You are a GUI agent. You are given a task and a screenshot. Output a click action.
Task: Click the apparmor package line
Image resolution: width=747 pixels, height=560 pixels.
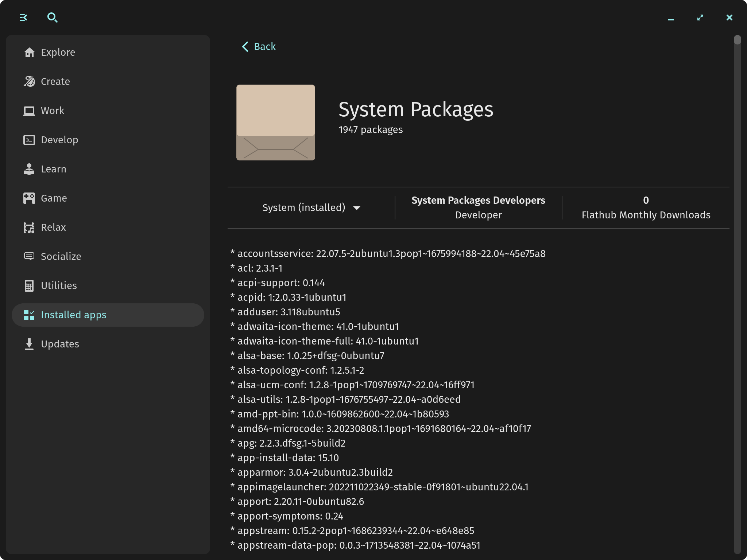312,472
